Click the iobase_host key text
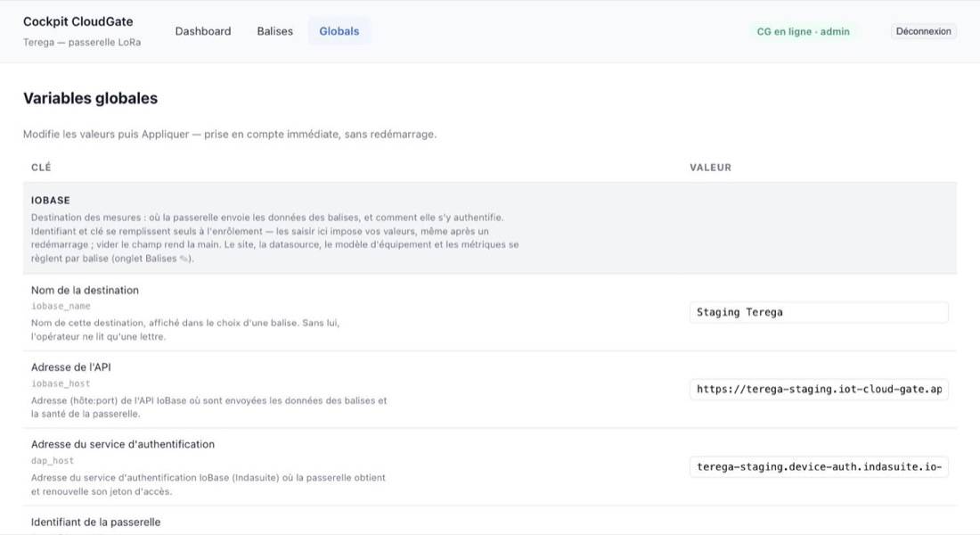Viewport: 980px width, 535px height. coord(61,383)
